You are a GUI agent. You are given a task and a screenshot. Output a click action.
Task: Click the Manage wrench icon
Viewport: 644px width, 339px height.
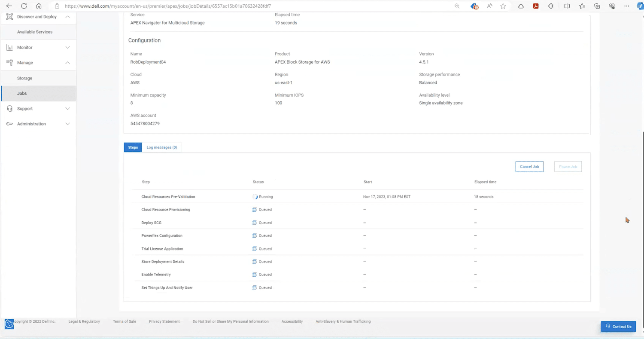pyautogui.click(x=9, y=63)
